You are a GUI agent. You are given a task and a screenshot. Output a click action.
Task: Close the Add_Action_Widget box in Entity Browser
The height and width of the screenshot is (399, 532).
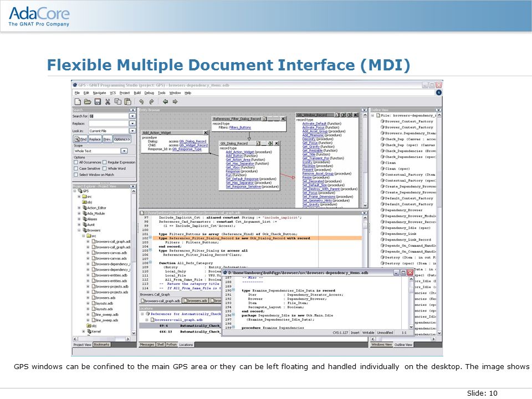click(206, 132)
